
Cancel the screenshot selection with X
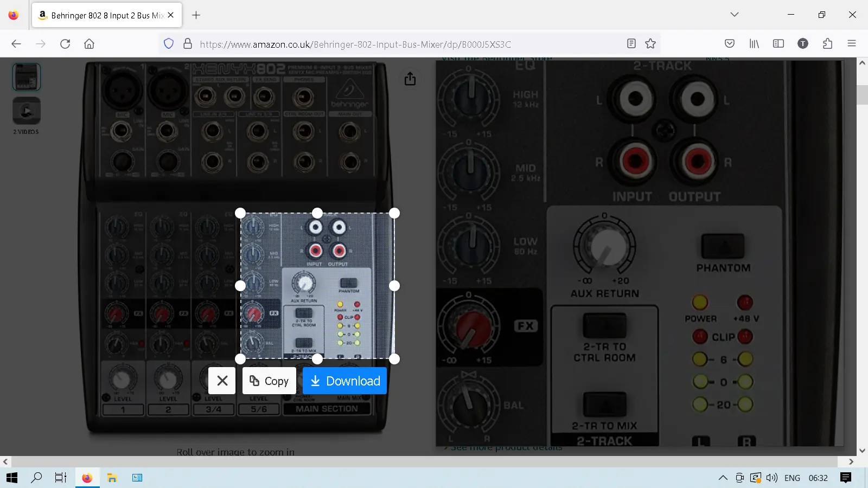click(x=222, y=381)
